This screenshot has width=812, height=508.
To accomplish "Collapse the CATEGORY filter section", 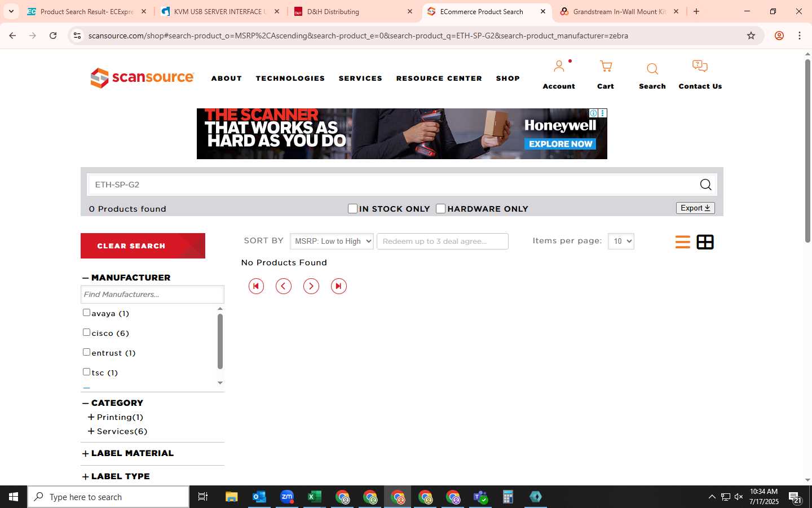I will 86,403.
